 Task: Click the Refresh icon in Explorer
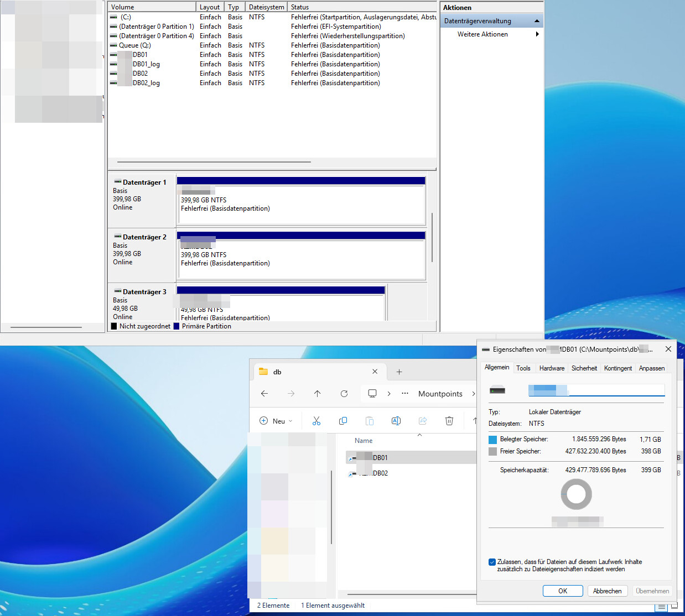344,394
